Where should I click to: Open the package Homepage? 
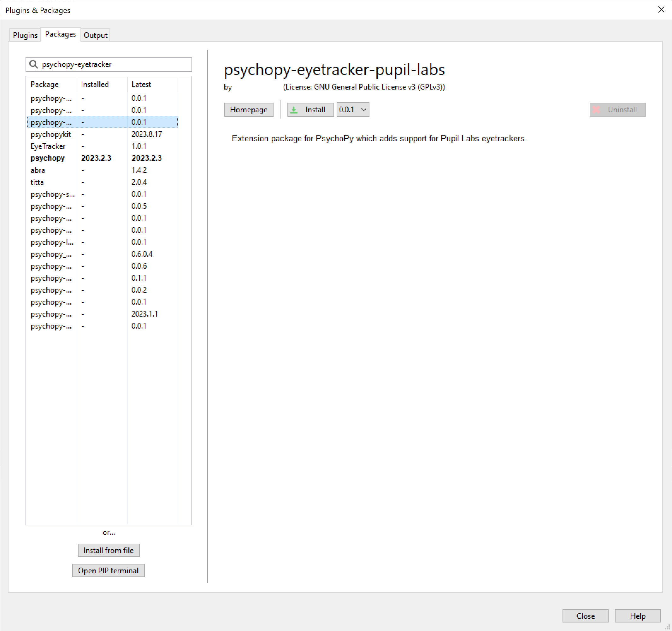click(249, 110)
